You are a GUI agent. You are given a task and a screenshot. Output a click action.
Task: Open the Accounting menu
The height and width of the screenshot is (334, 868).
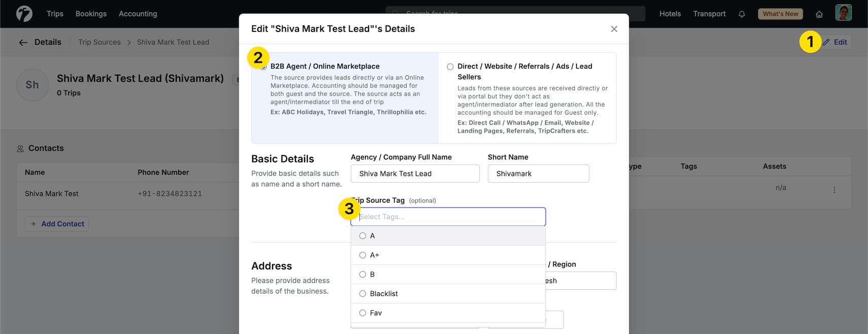(x=138, y=14)
